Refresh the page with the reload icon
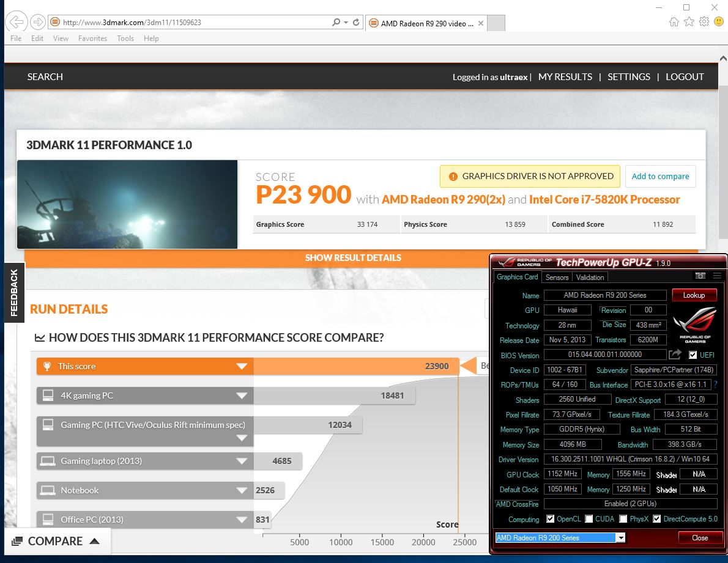728x563 pixels. click(x=356, y=22)
